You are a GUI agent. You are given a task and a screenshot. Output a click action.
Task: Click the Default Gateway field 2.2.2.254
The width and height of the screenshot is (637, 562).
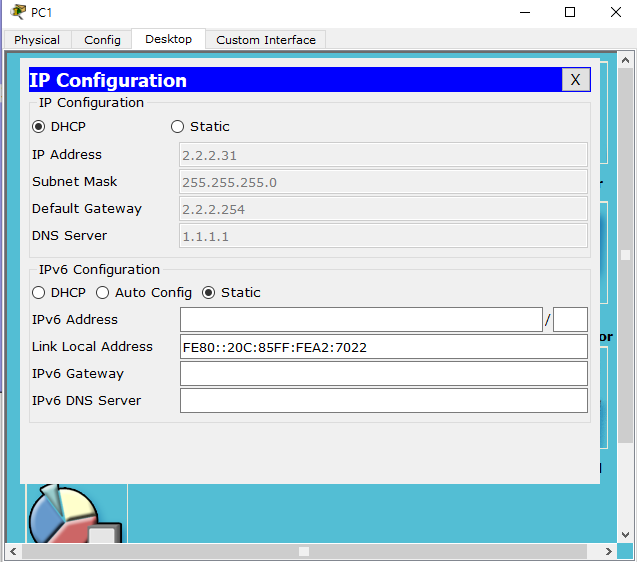383,209
